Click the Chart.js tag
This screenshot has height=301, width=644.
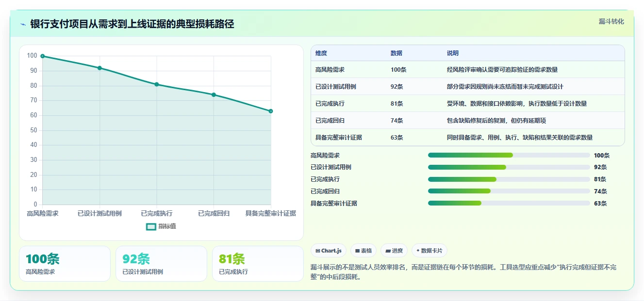[x=329, y=251]
